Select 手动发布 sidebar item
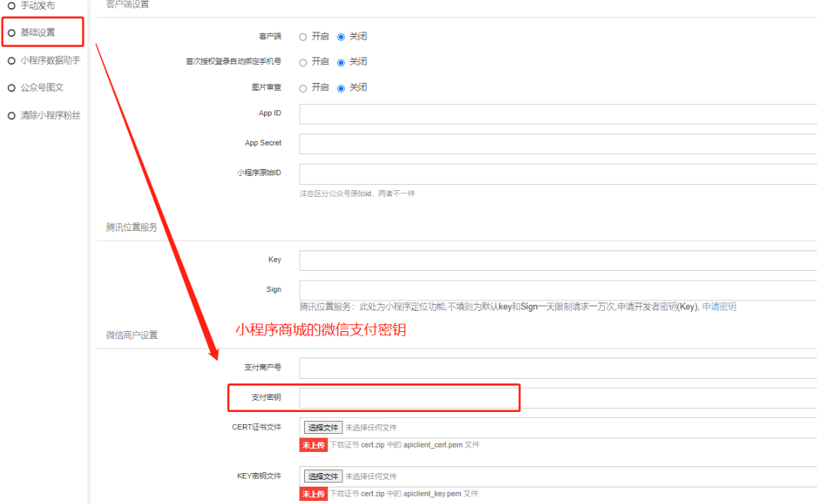 37,5
